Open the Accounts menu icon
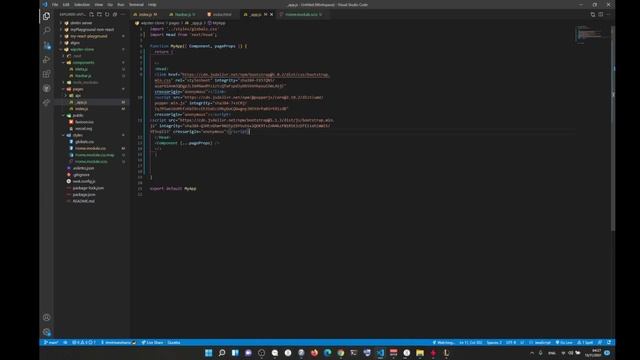 click(47, 318)
